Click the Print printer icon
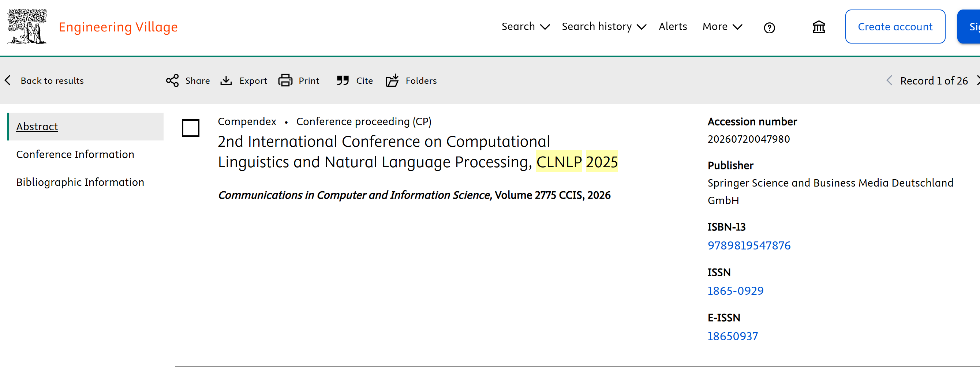This screenshot has width=980, height=368. (285, 80)
